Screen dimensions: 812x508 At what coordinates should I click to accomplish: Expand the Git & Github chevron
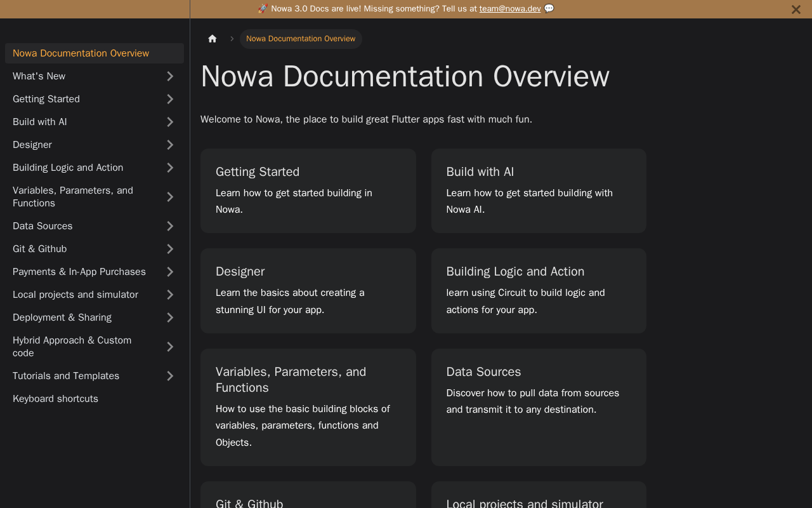(170, 249)
